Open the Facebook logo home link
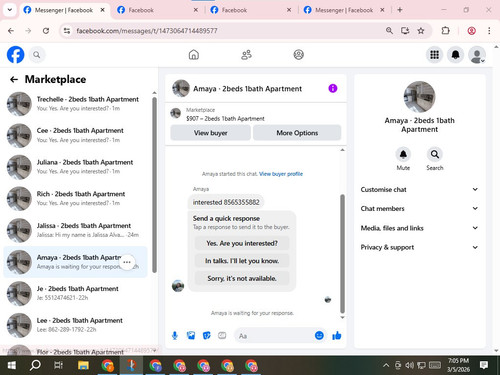Screen dimensions: 500x375 15,55
